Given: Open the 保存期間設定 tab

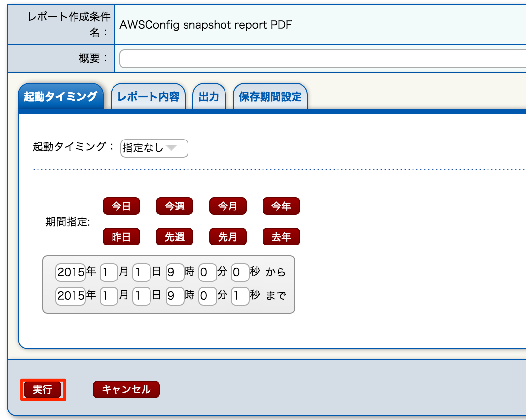Looking at the screenshot, I should click(x=270, y=97).
